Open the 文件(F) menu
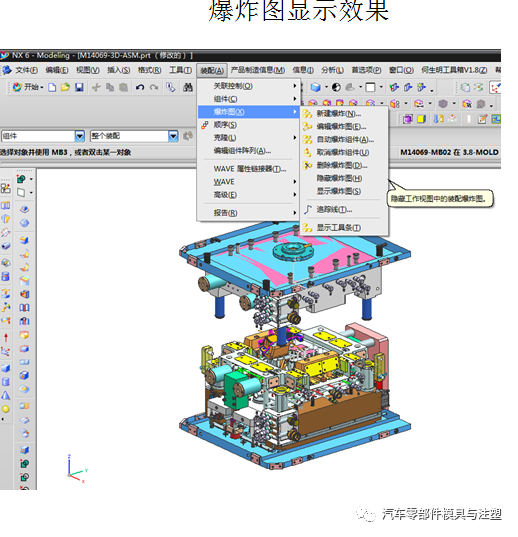 (26, 70)
